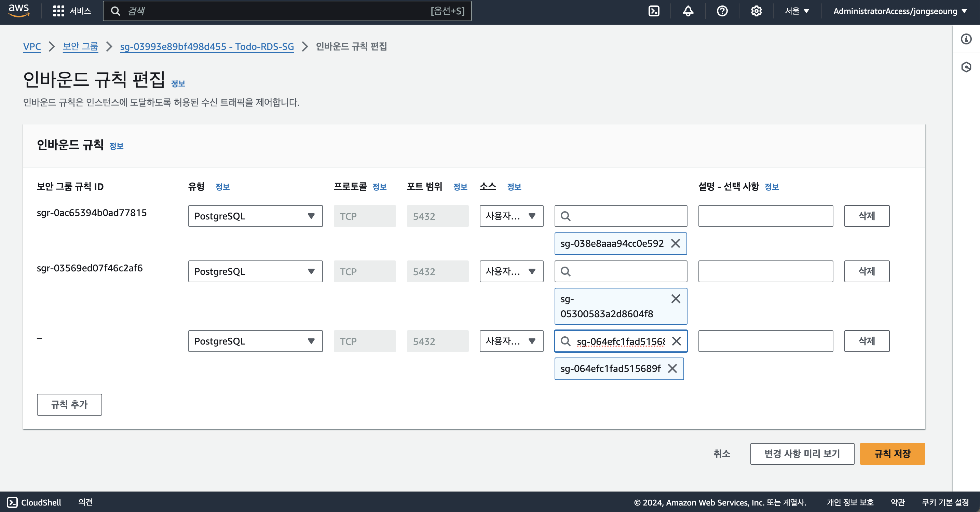The image size is (980, 512).
Task: Remove source tag sg-064efc1fad515689f
Action: click(x=672, y=368)
